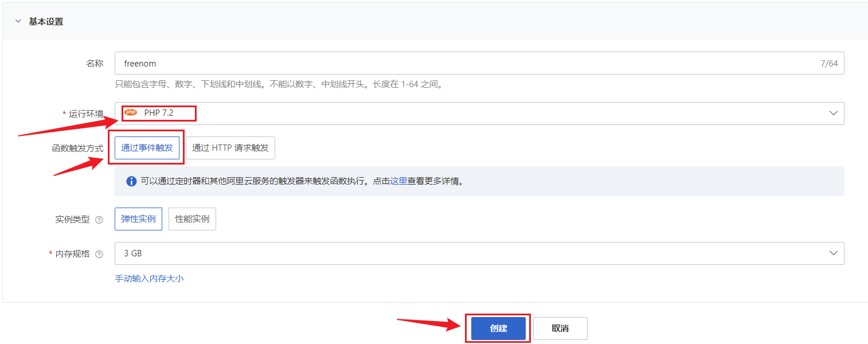The height and width of the screenshot is (344, 868).
Task: Open the 内存规格 3 GB dropdown
Action: click(479, 253)
